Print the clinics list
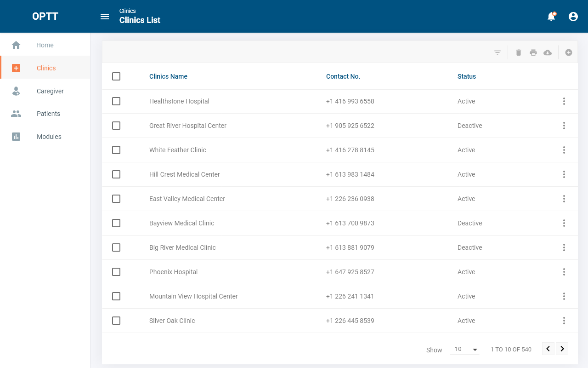 pyautogui.click(x=533, y=52)
